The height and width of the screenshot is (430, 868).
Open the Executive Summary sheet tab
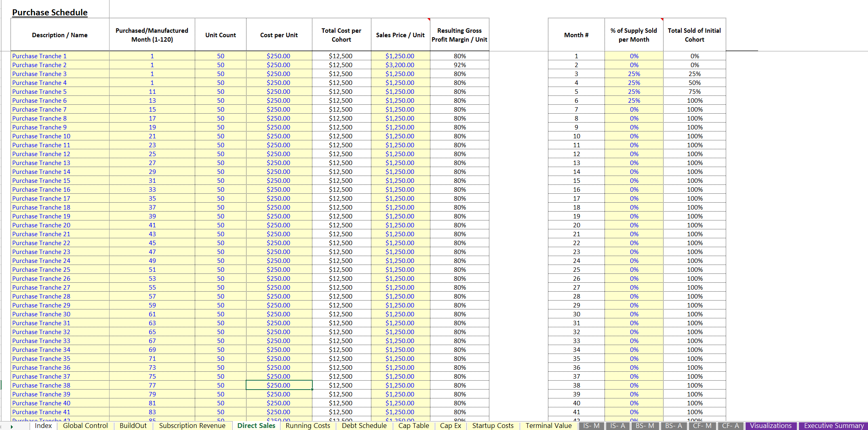click(834, 426)
